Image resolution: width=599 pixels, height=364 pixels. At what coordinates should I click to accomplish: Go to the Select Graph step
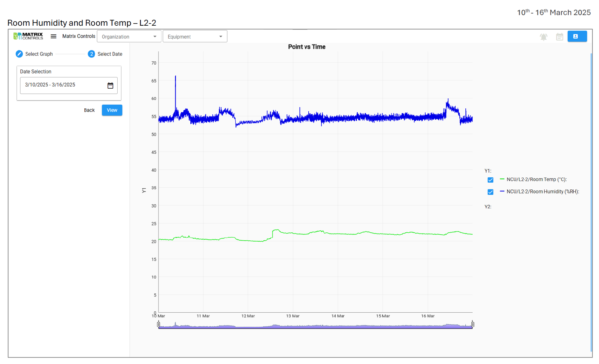(39, 54)
